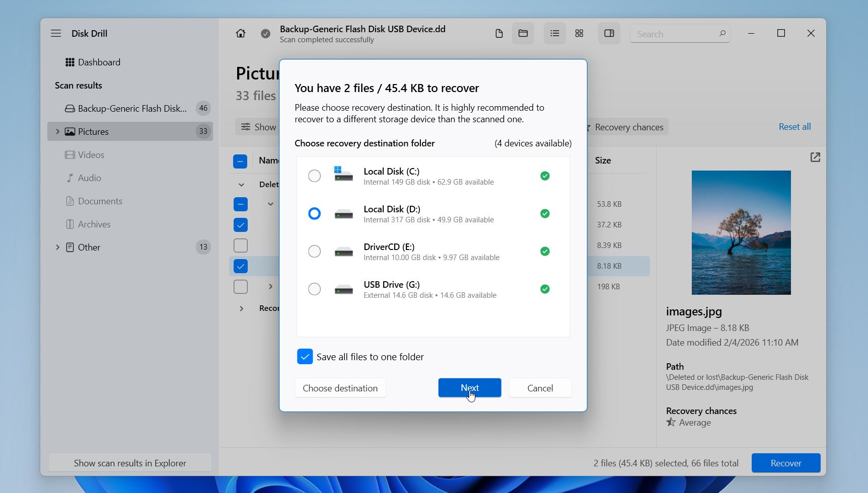The width and height of the screenshot is (868, 493).
Task: Toggle the select-all checkbox in Name header
Action: (240, 161)
